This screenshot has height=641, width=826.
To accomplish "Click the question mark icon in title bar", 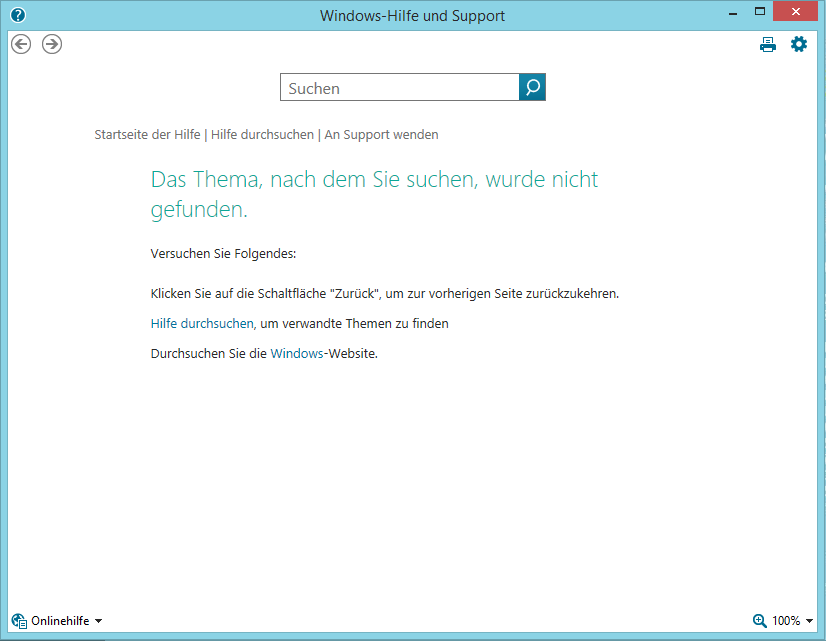I will tap(17, 15).
